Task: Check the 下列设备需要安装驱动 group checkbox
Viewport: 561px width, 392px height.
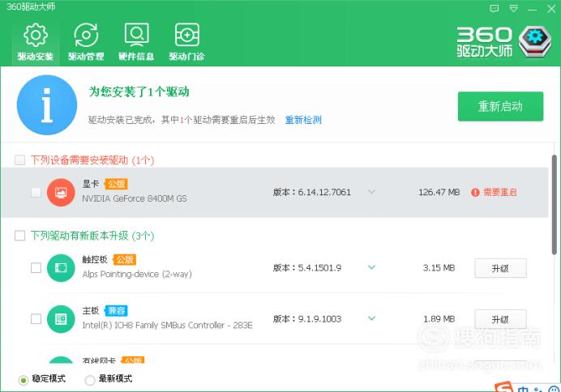Action: (20, 160)
